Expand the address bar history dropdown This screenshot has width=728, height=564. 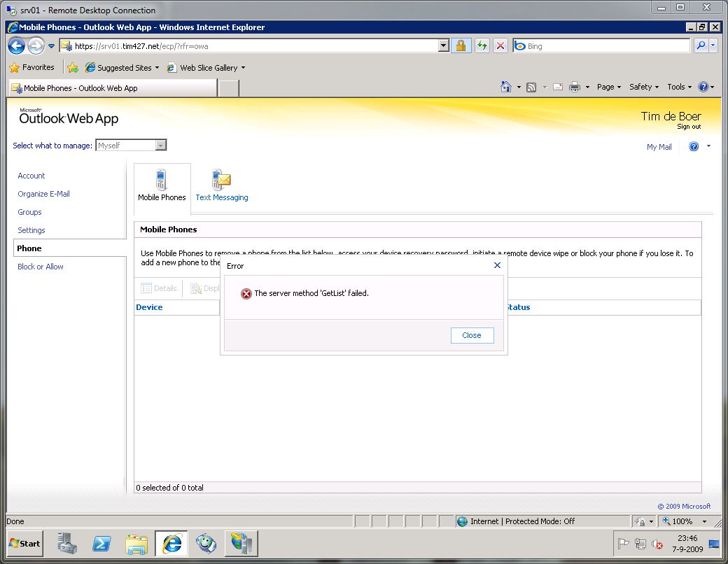click(x=444, y=46)
